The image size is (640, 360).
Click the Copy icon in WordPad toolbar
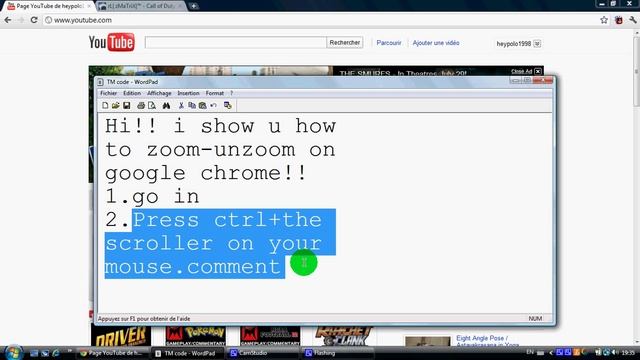coord(192,106)
